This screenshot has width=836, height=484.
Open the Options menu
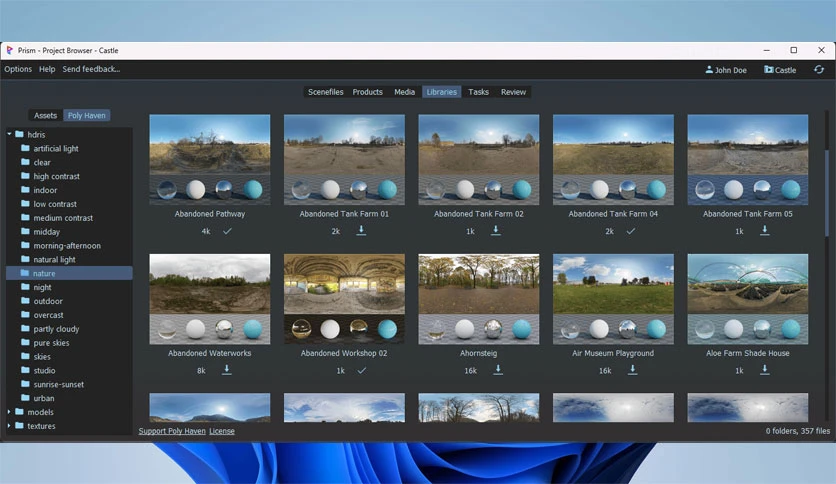(x=18, y=69)
